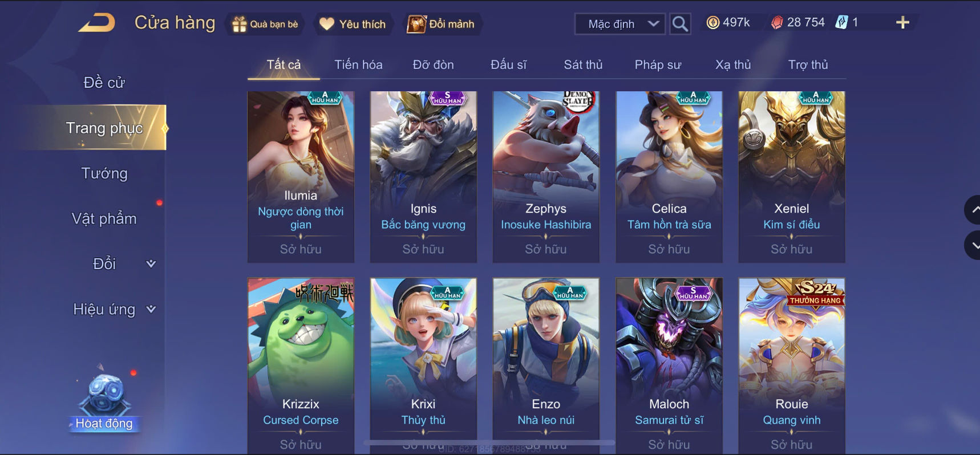Open the Mặc định sort dropdown
980x455 pixels.
coord(619,24)
